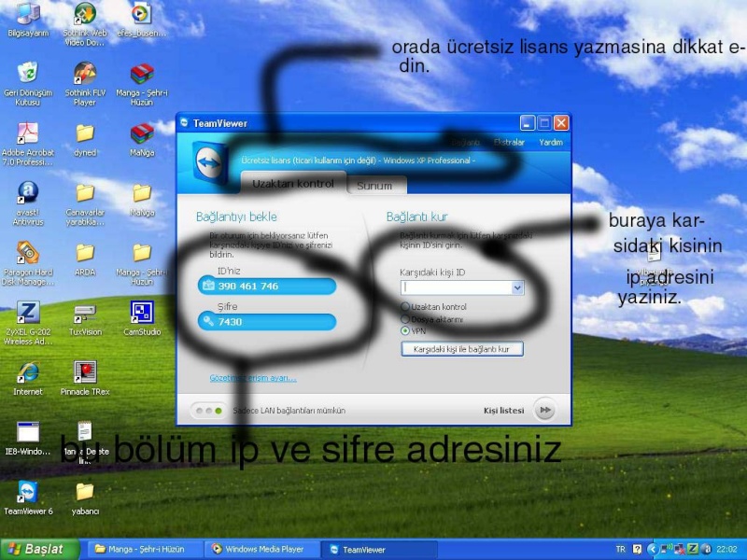The height and width of the screenshot is (560, 747).
Task: Select the IE8-Windo... installer icon
Action: coord(28,438)
